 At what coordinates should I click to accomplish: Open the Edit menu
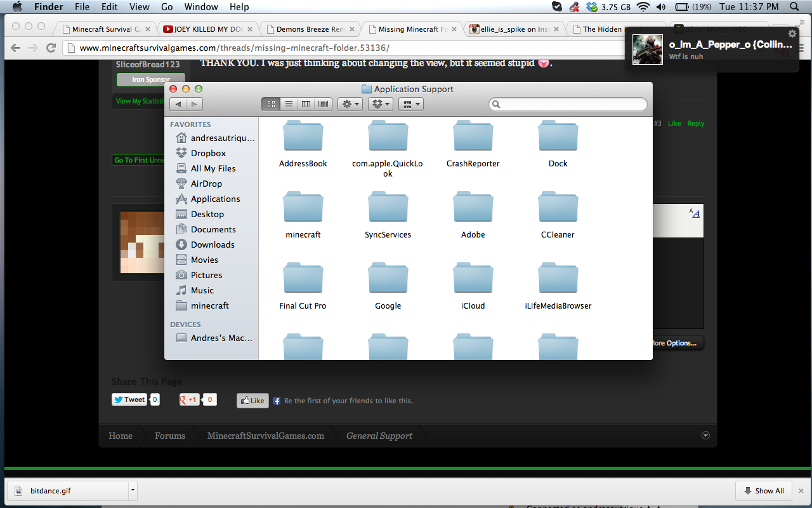[110, 7]
